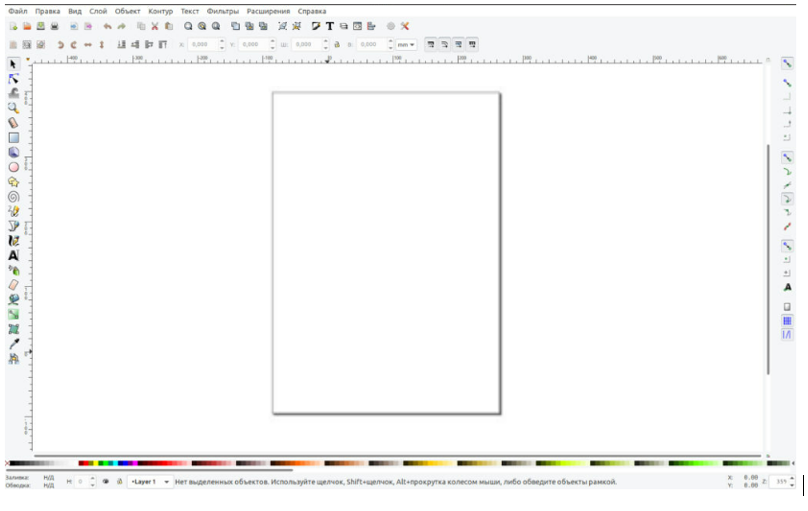
Task: Click the New document icon
Action: 13,26
